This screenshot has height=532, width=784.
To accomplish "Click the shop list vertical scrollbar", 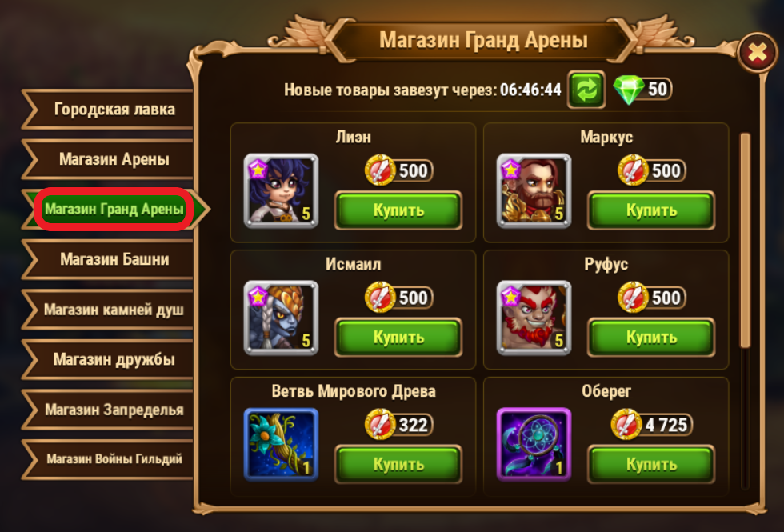I will 745,240.
